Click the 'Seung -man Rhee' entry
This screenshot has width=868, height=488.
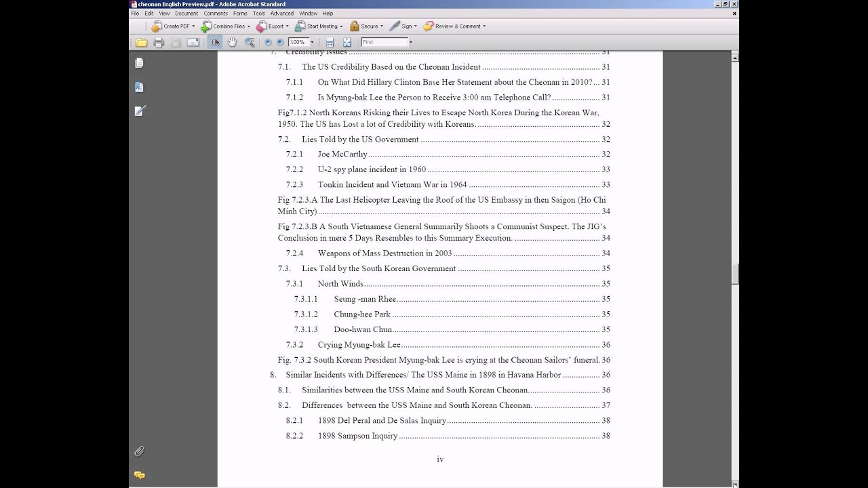click(x=365, y=299)
